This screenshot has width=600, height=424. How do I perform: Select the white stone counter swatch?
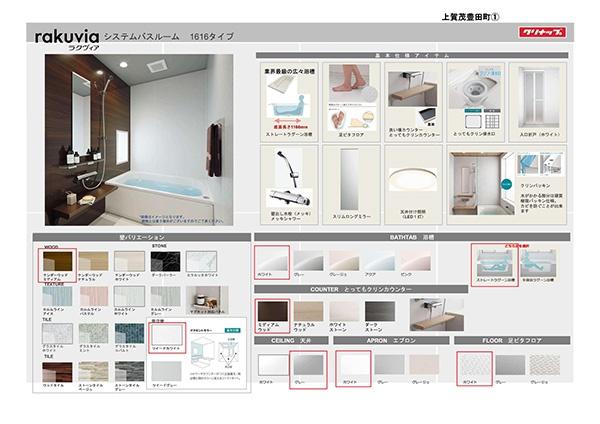(344, 311)
